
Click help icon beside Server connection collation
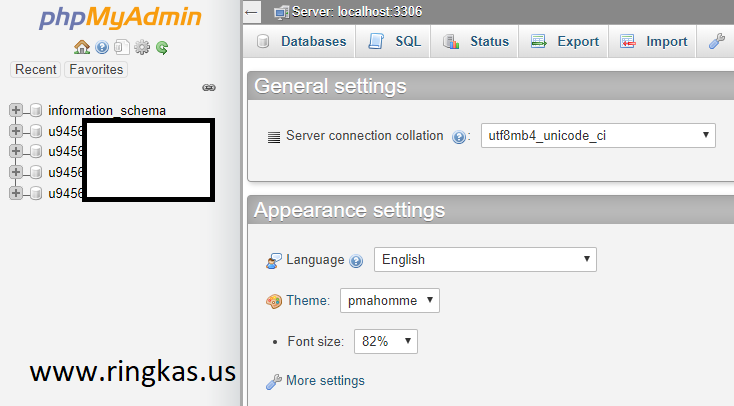(x=459, y=137)
